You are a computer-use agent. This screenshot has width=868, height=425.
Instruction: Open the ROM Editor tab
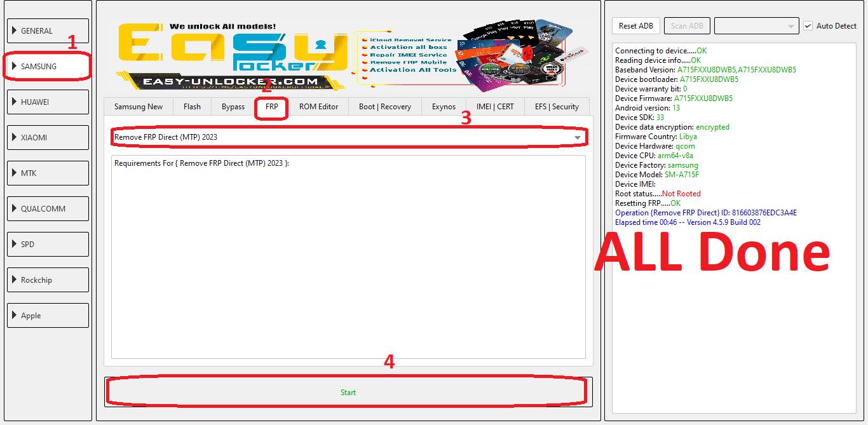[319, 107]
